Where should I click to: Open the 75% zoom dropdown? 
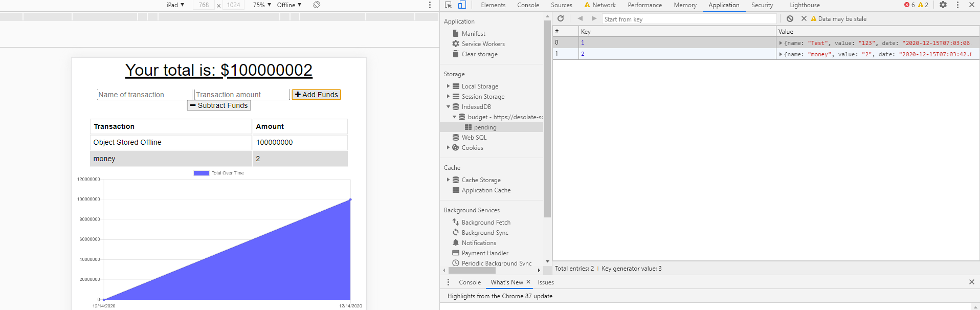click(x=262, y=5)
